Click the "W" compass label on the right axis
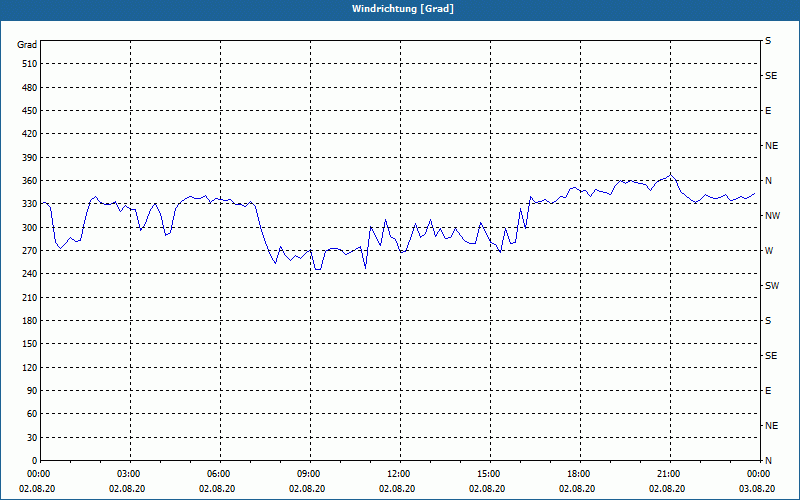 tap(769, 251)
